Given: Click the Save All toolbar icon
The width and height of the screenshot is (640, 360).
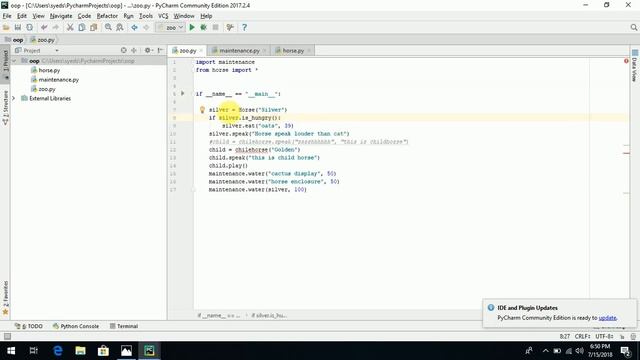Looking at the screenshot, I should pos(18,27).
